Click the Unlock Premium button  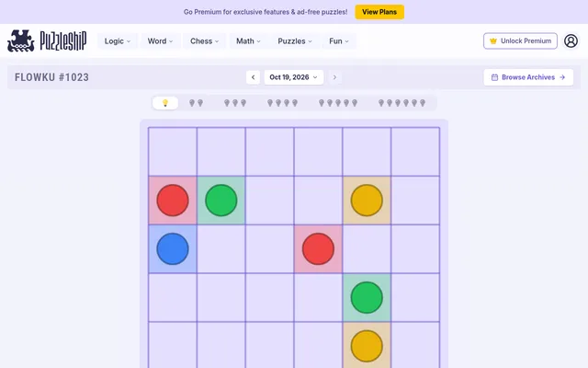click(x=520, y=40)
